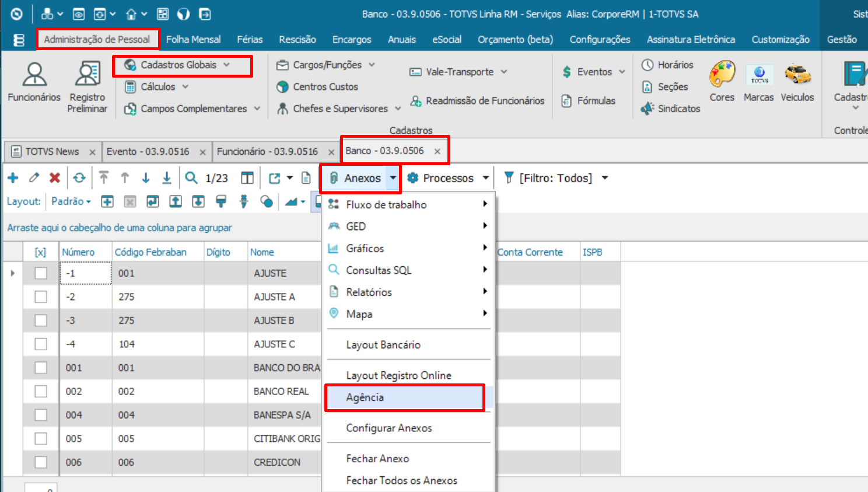Open Horários
Image resolution: width=868 pixels, height=492 pixels.
[667, 65]
